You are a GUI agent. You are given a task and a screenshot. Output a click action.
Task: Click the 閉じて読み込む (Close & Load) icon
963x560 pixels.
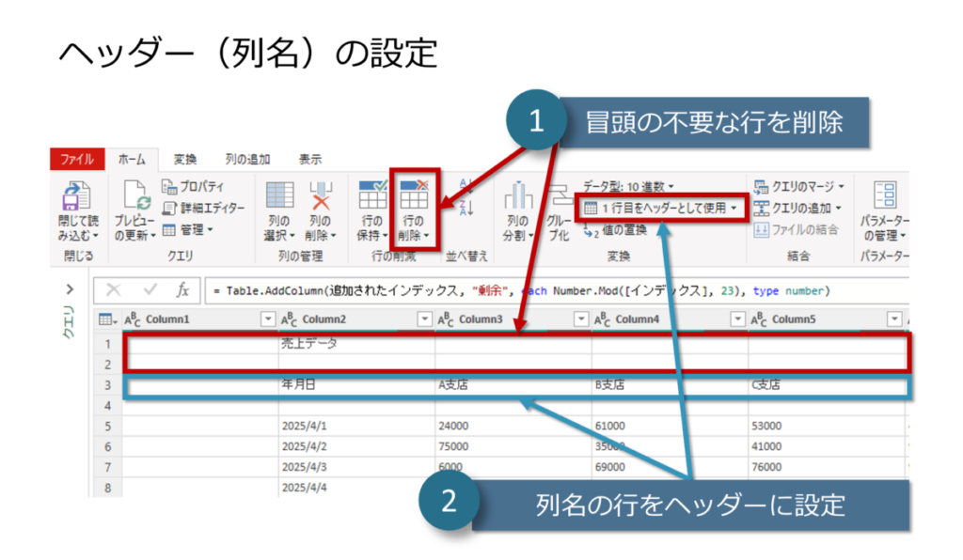tap(76, 197)
